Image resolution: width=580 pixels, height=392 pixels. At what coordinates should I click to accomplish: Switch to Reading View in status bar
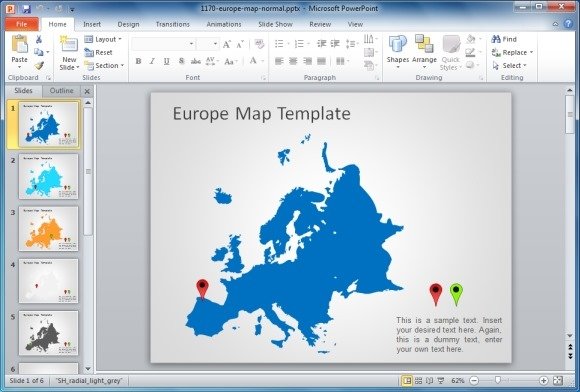(x=429, y=381)
